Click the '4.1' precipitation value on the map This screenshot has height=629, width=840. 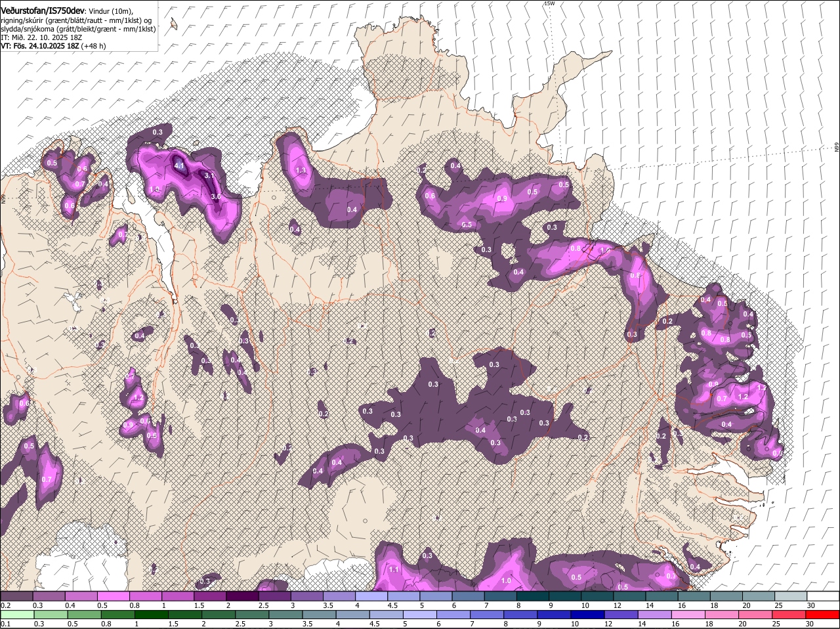[178, 166]
